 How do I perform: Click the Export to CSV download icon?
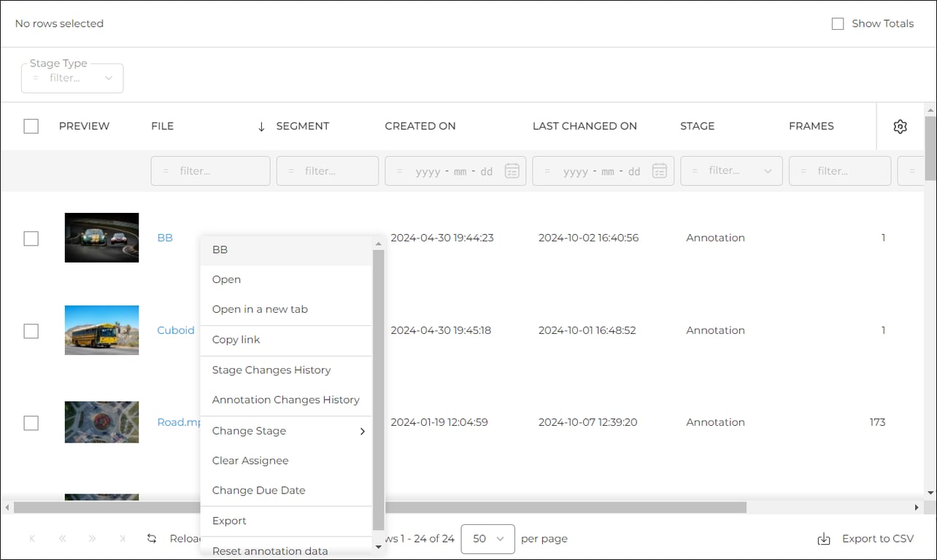[824, 539]
